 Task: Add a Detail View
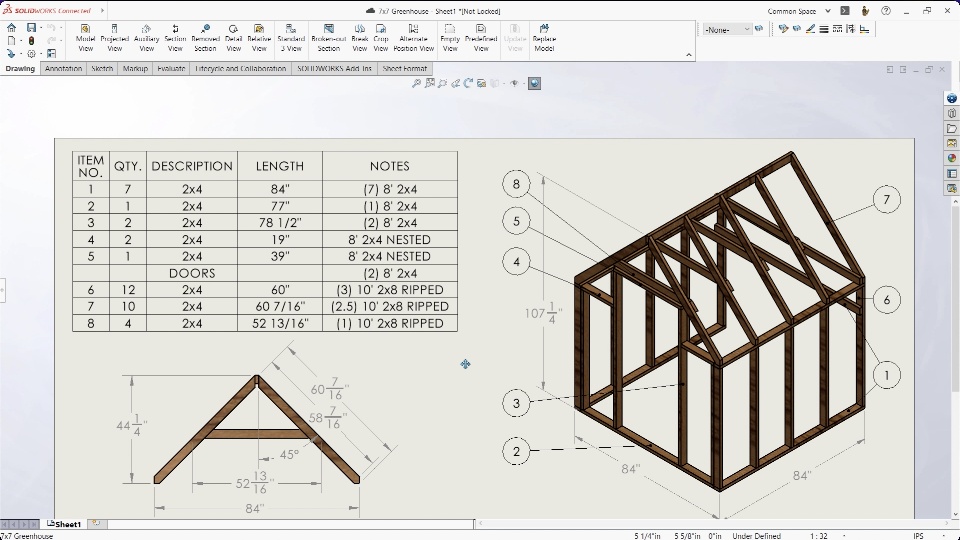coord(233,38)
